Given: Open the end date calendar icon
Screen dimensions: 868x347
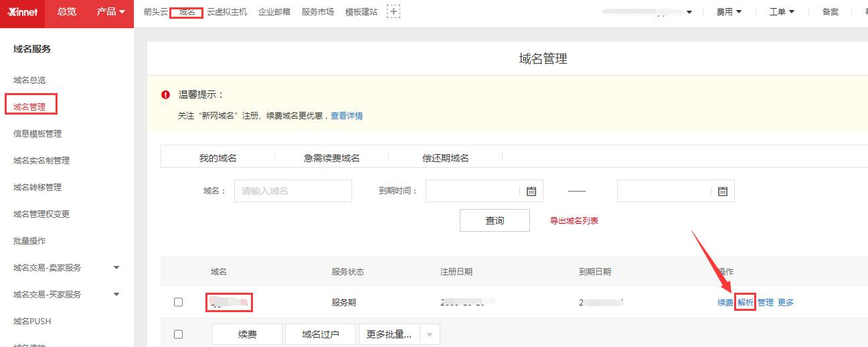Looking at the screenshot, I should pos(723,191).
